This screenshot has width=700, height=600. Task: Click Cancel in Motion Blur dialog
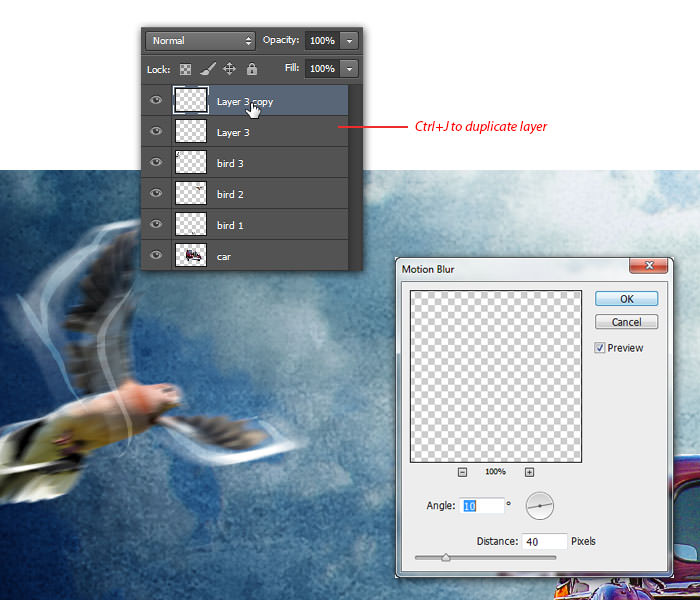626,322
